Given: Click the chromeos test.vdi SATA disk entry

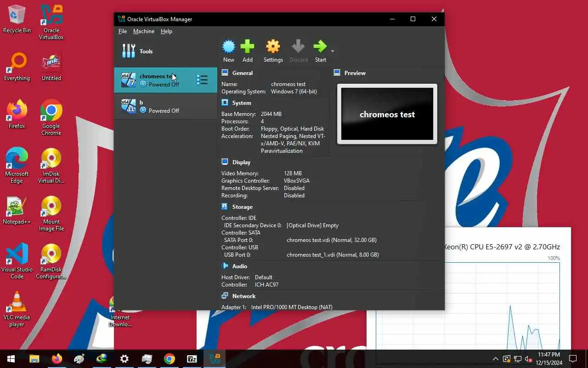Looking at the screenshot, I should point(332,240).
